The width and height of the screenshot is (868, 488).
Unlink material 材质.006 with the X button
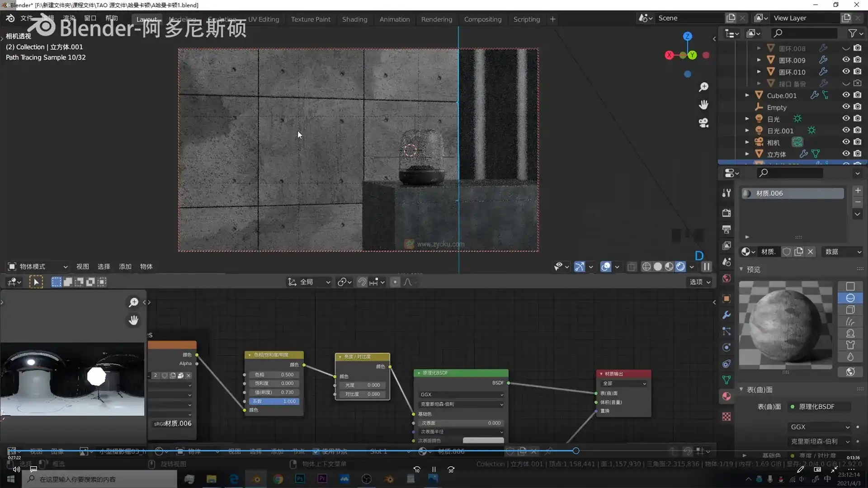click(x=811, y=252)
